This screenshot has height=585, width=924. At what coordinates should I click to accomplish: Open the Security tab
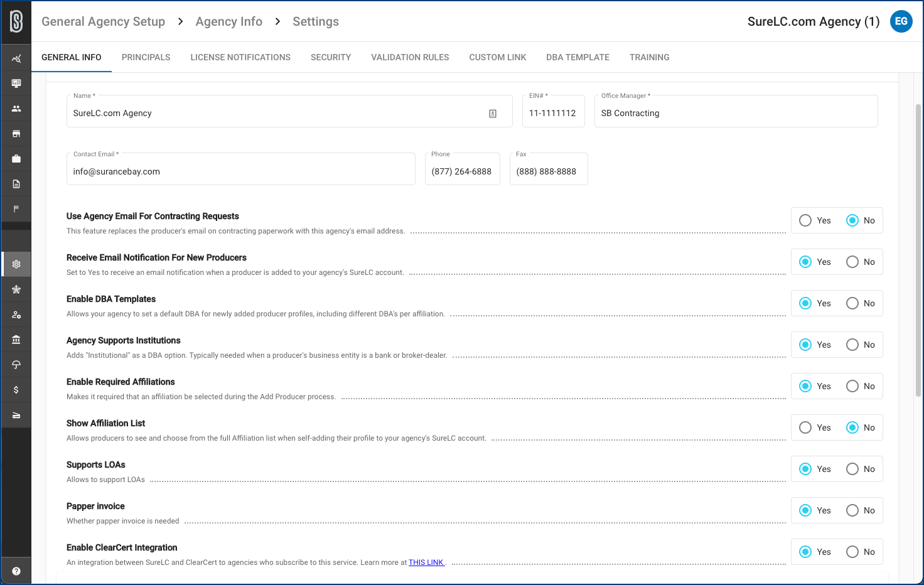pyautogui.click(x=331, y=57)
